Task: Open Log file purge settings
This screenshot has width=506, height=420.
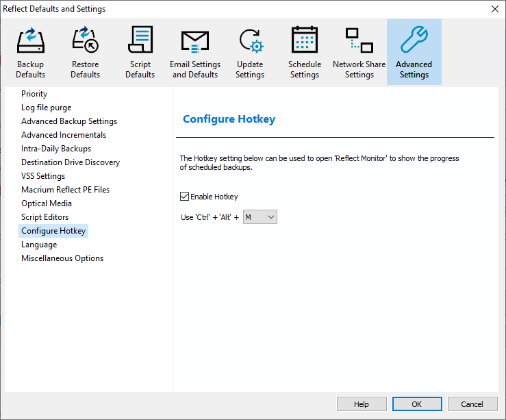Action: click(46, 108)
